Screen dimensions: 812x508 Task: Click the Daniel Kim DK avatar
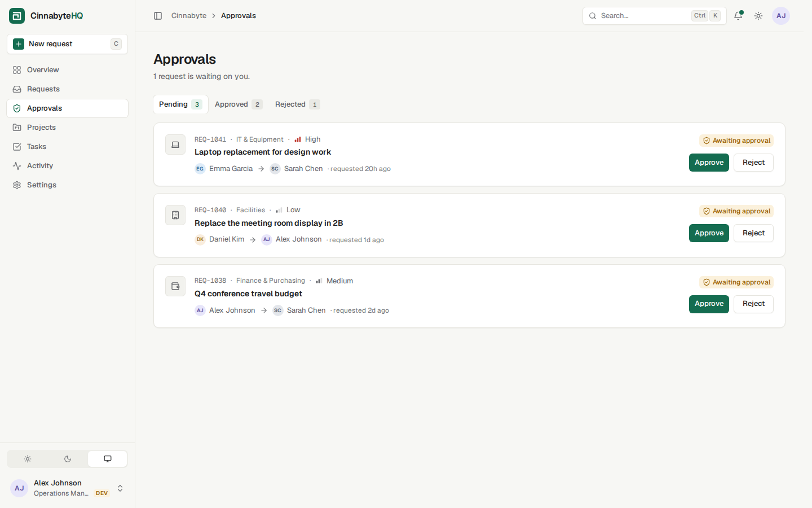(200, 239)
